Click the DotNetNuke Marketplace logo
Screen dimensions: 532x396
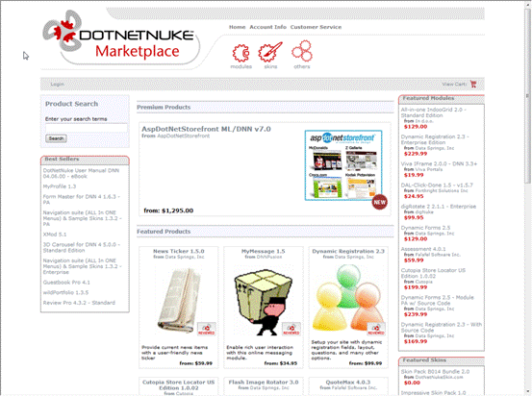[118, 37]
